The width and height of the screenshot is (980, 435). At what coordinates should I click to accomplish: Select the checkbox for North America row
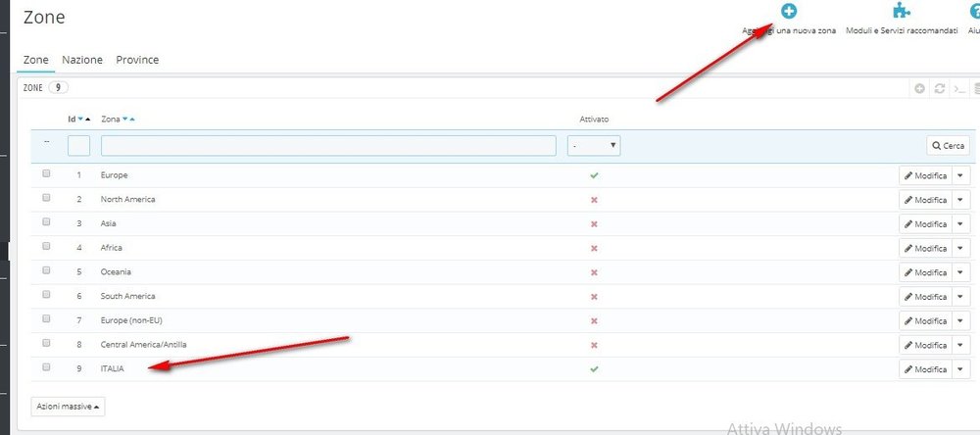(46, 198)
